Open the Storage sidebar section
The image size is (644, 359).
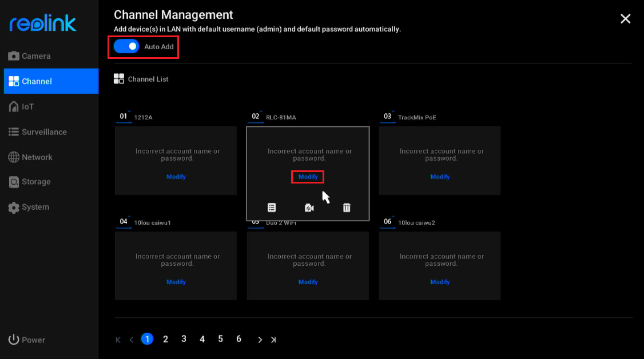[x=51, y=182]
